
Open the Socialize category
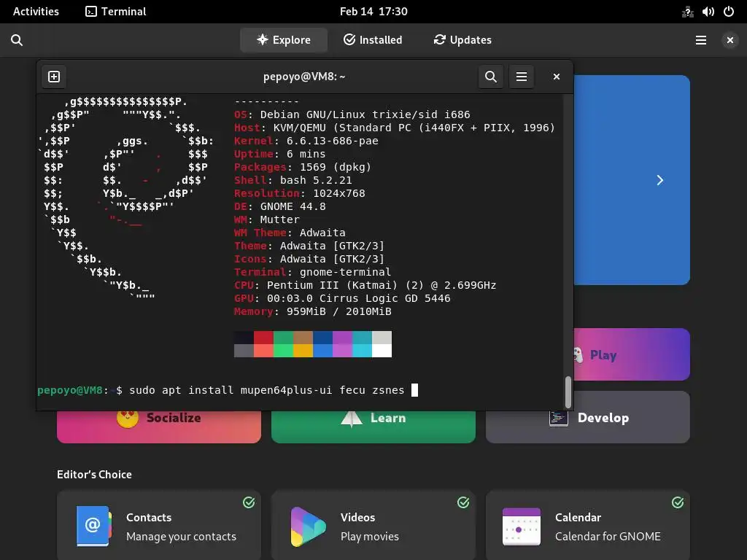tap(158, 426)
